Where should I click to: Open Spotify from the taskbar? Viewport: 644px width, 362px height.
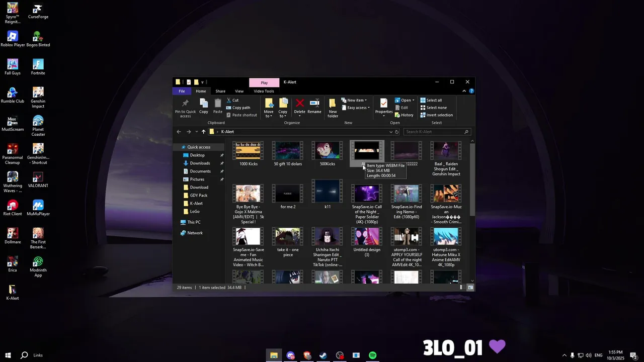pyautogui.click(x=372, y=355)
